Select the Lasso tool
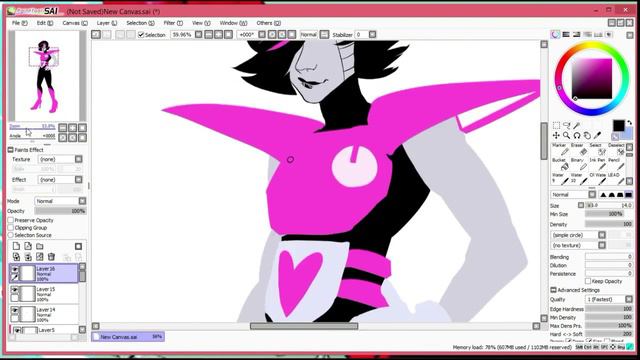640x360 pixels. coord(567,125)
